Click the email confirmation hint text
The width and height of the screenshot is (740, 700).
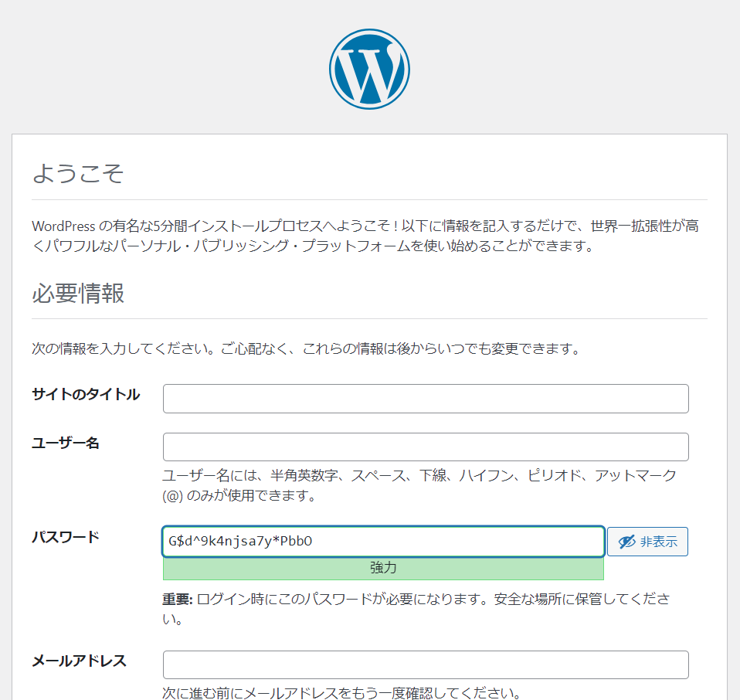(341, 692)
